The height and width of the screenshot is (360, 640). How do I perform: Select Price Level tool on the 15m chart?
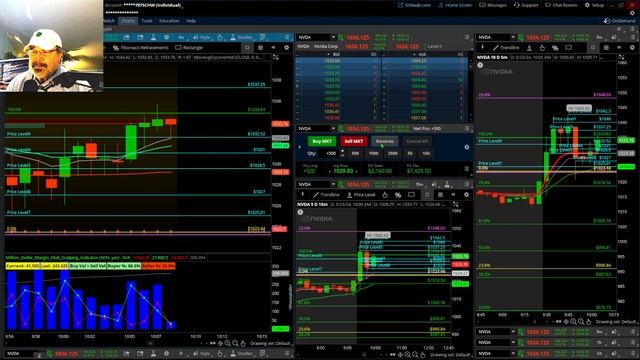pos(361,195)
